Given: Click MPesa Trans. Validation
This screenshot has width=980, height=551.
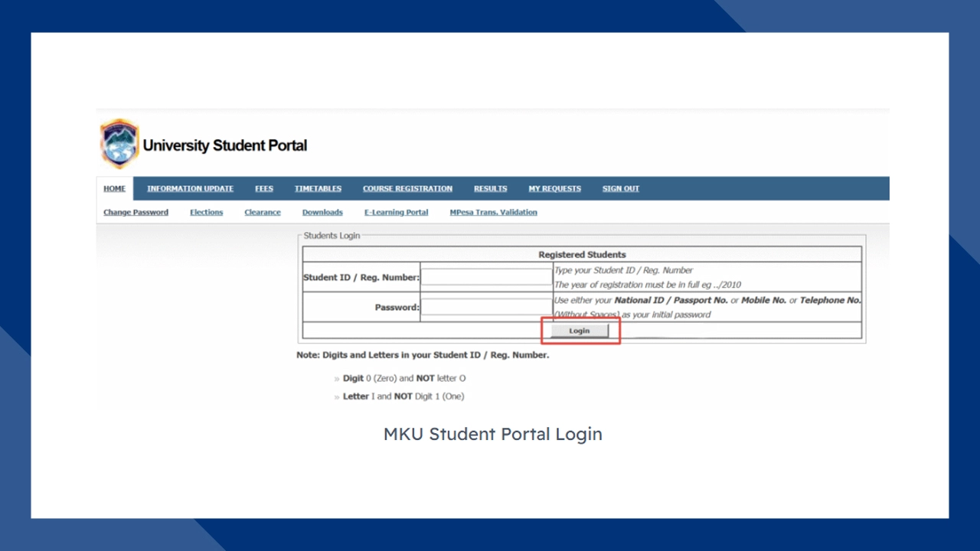Looking at the screenshot, I should click(x=493, y=212).
